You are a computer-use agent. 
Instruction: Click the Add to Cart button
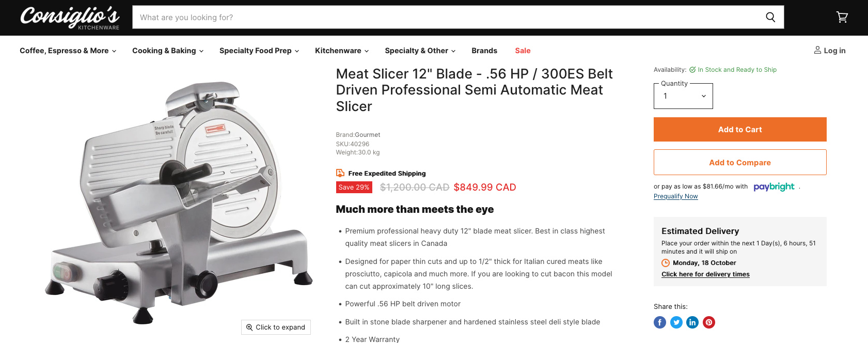(x=740, y=129)
